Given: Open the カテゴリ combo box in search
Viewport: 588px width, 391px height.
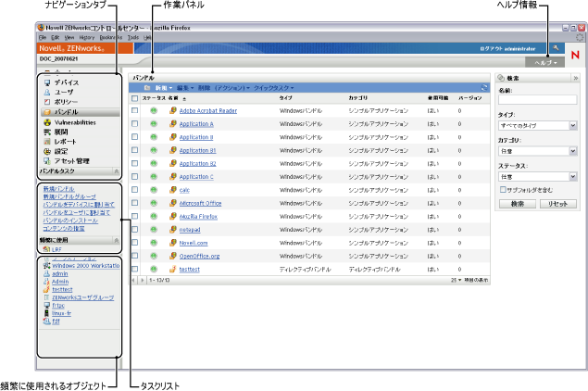Looking at the screenshot, I should click(x=537, y=151).
